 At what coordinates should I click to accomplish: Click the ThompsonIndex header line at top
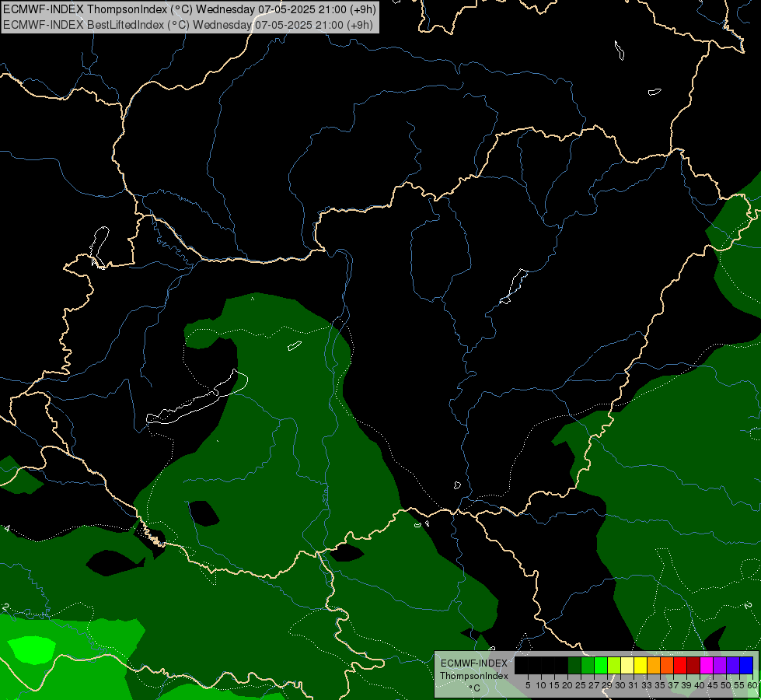[x=190, y=9]
